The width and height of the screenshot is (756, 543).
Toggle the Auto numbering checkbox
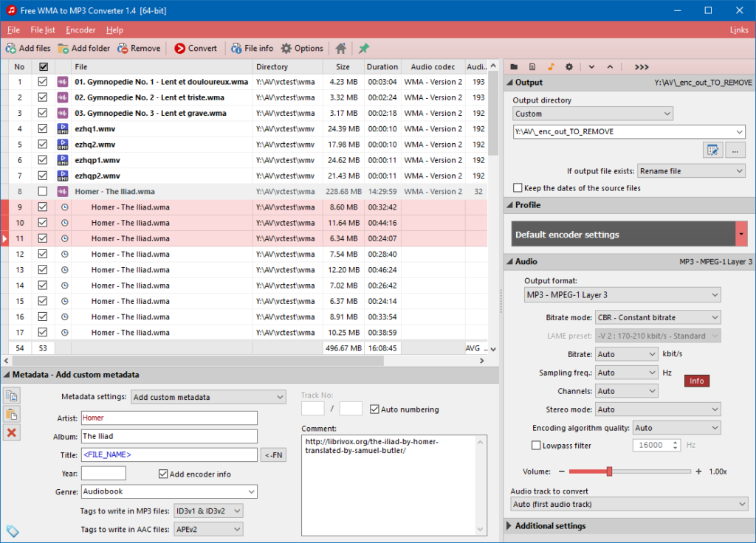pyautogui.click(x=374, y=409)
